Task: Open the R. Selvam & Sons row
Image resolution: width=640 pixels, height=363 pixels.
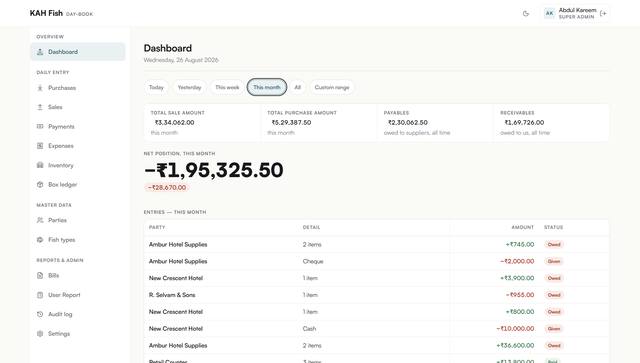Action: point(376,295)
